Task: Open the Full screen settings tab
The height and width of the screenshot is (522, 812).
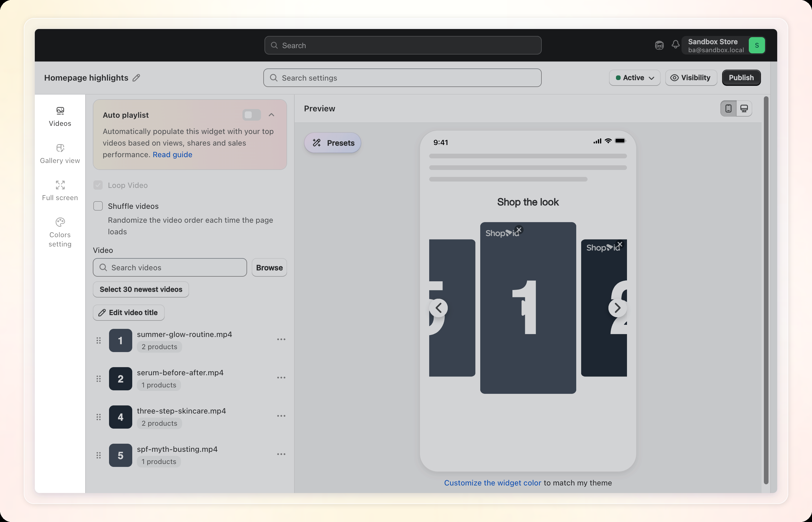Action: click(60, 191)
